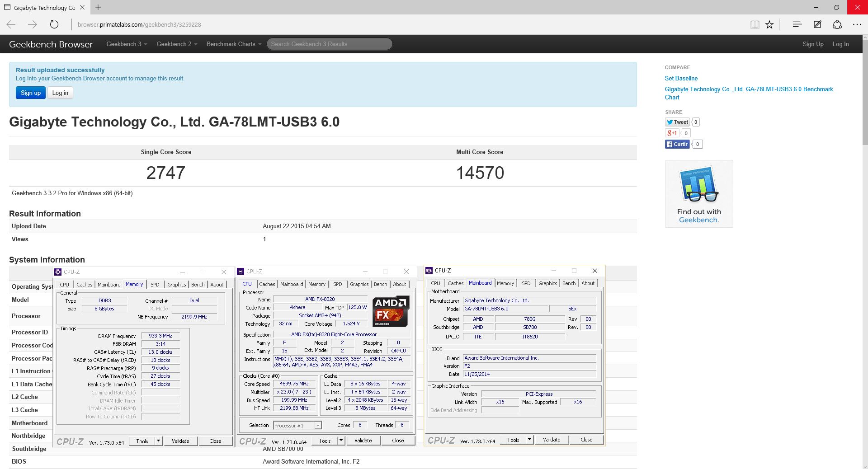Select Bench tab in the CPU tab window
Viewport: 868px width, 469px height.
(x=380, y=284)
